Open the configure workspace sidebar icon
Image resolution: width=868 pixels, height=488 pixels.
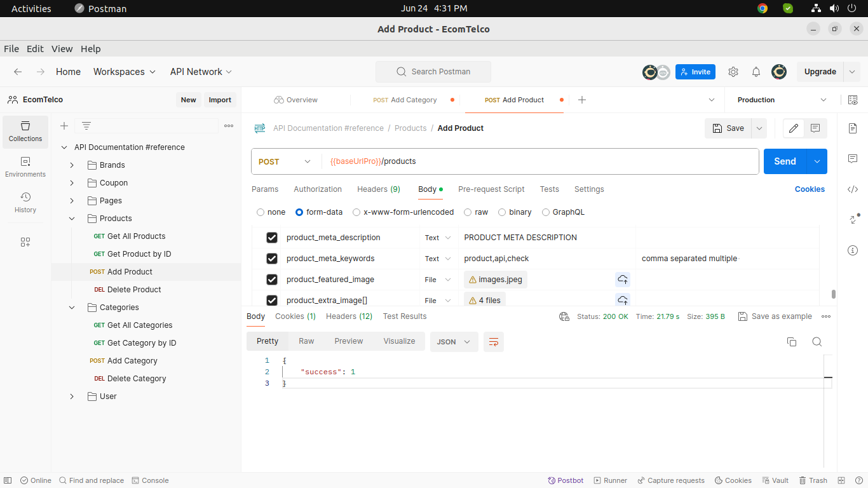25,242
